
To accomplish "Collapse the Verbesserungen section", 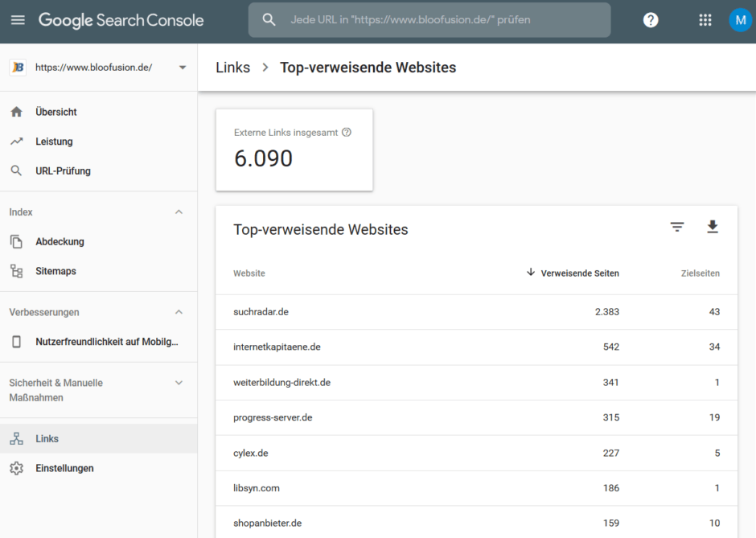I will [x=179, y=312].
